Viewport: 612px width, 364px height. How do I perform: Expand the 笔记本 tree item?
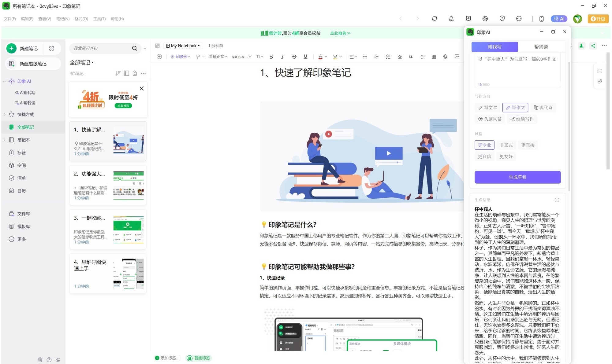4,140
